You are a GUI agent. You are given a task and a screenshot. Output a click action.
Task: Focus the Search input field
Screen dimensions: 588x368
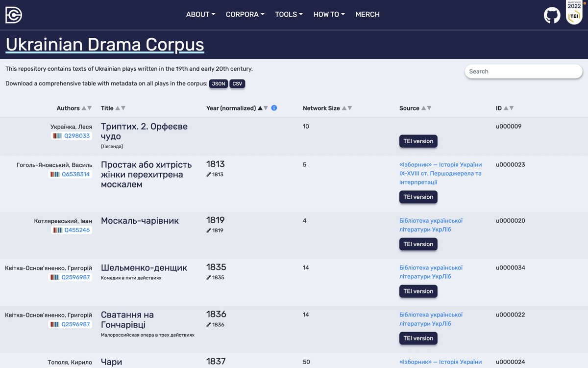(x=523, y=71)
